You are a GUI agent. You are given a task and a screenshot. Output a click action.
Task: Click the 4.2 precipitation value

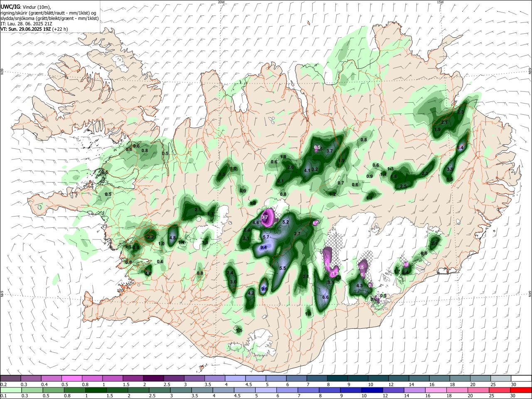coord(251,293)
